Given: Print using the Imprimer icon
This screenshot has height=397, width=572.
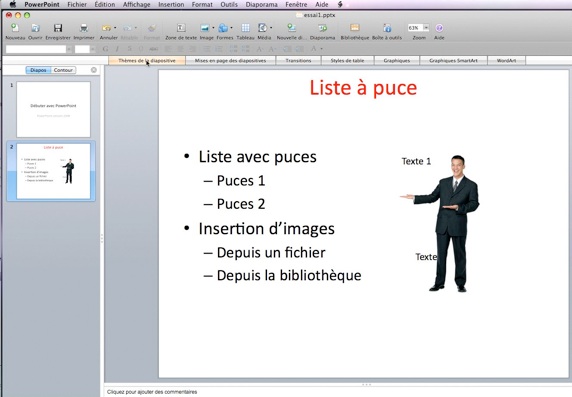Looking at the screenshot, I should [84, 28].
